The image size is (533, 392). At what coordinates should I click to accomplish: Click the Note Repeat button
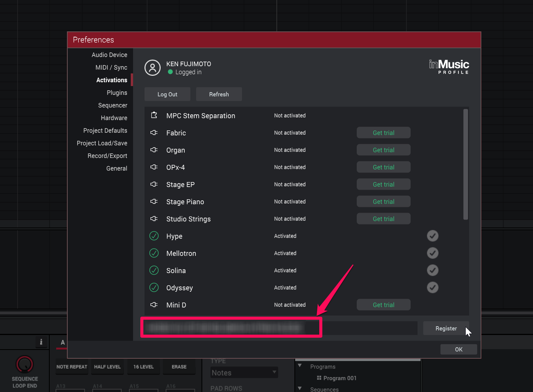(72, 367)
